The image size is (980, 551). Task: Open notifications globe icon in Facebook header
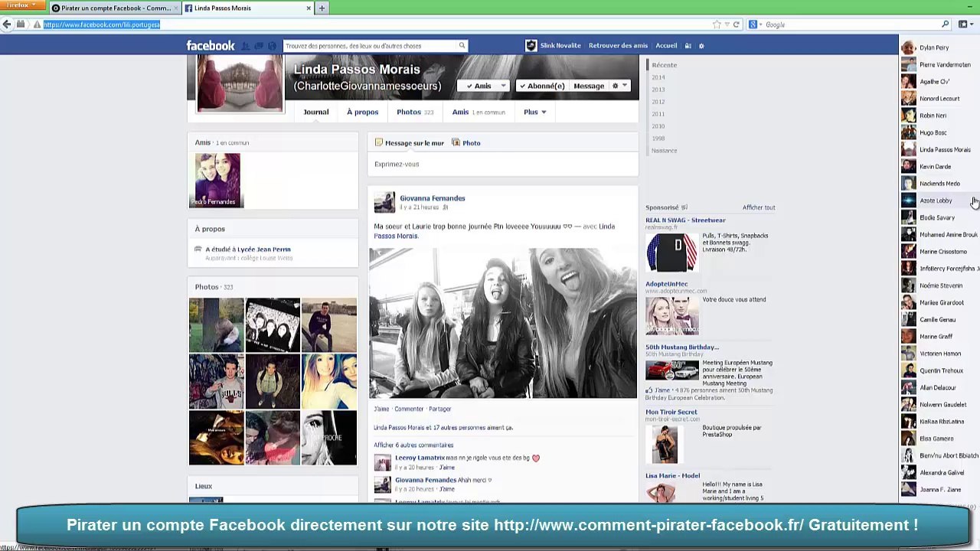pyautogui.click(x=272, y=46)
